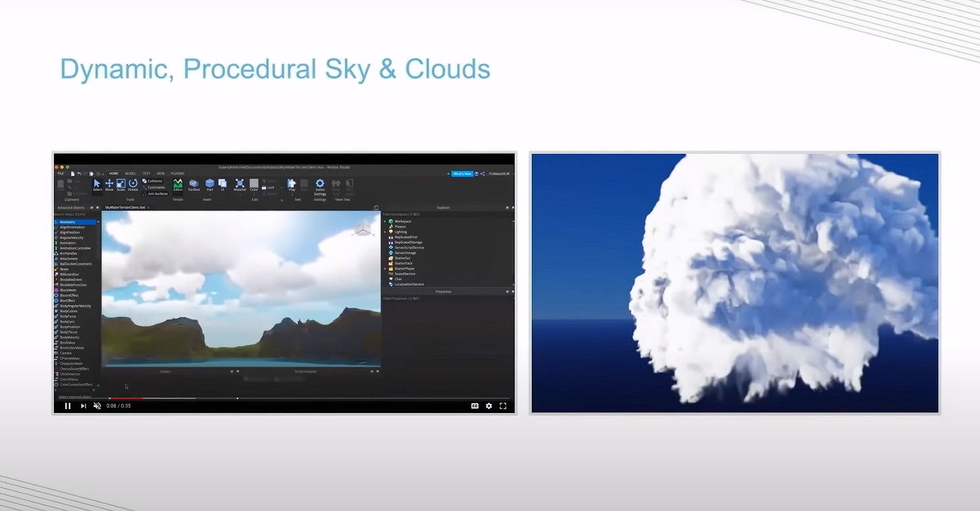
Task: Open the Toolbox
Action: click(x=193, y=185)
